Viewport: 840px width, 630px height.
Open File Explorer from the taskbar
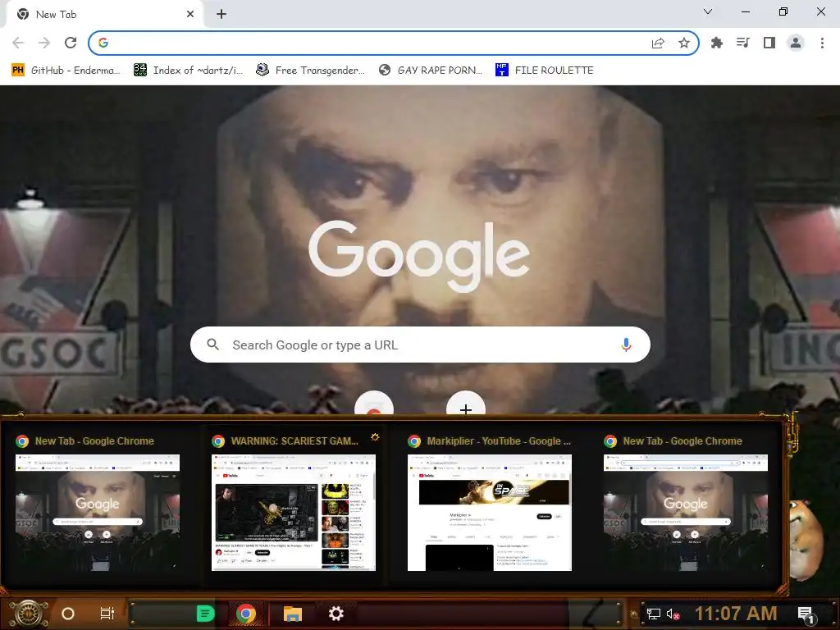click(293, 614)
